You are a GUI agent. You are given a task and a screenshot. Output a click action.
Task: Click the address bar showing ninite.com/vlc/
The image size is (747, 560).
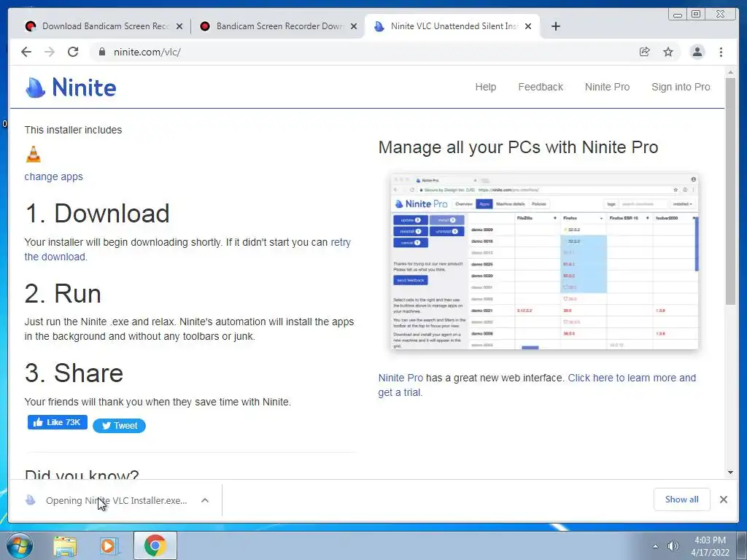(x=362, y=52)
